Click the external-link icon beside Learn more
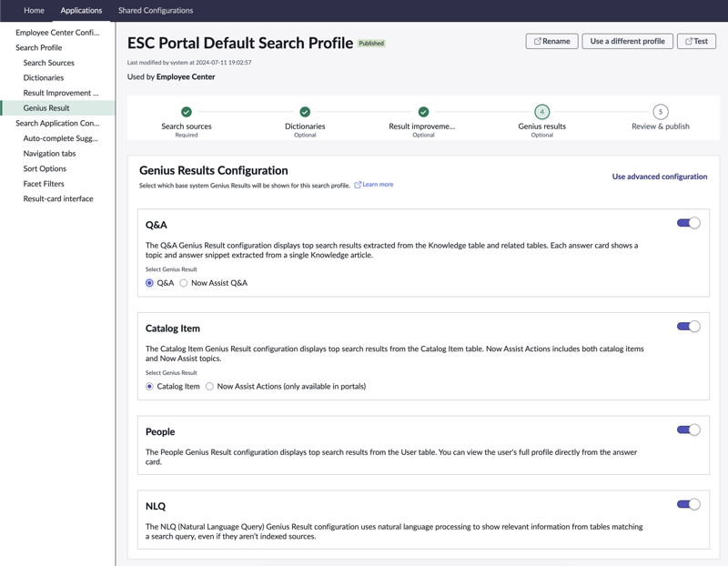Viewport: 728px width, 566px height. [358, 185]
